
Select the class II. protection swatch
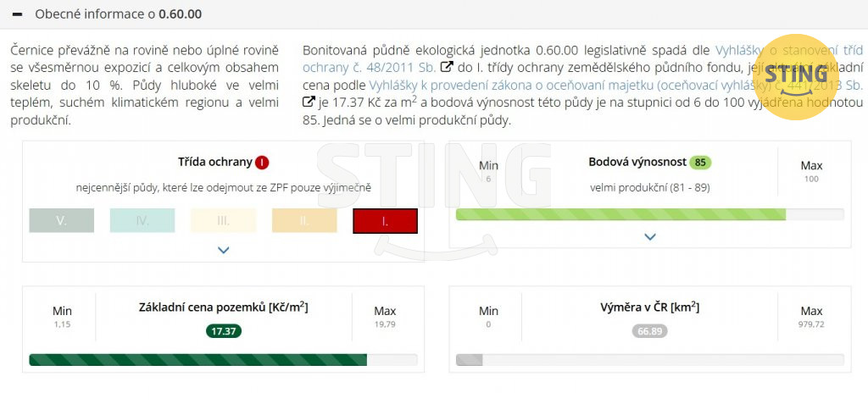tap(304, 220)
